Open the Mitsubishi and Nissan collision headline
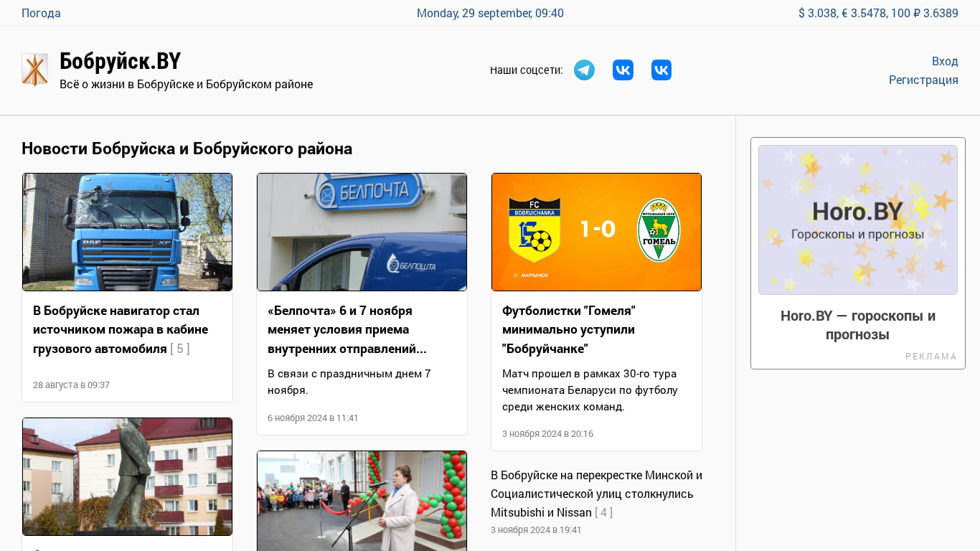 click(x=596, y=494)
